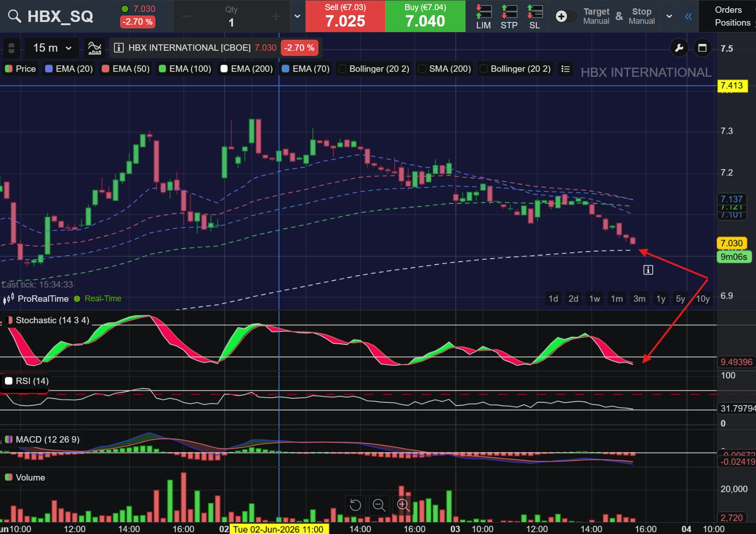
Task: Open chart settings wrench icon
Action: coord(679,48)
